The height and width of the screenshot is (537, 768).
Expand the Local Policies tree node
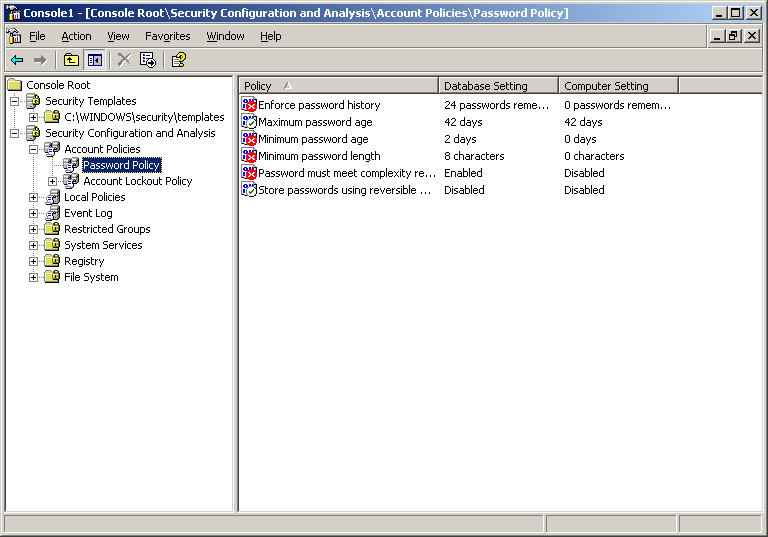34,197
